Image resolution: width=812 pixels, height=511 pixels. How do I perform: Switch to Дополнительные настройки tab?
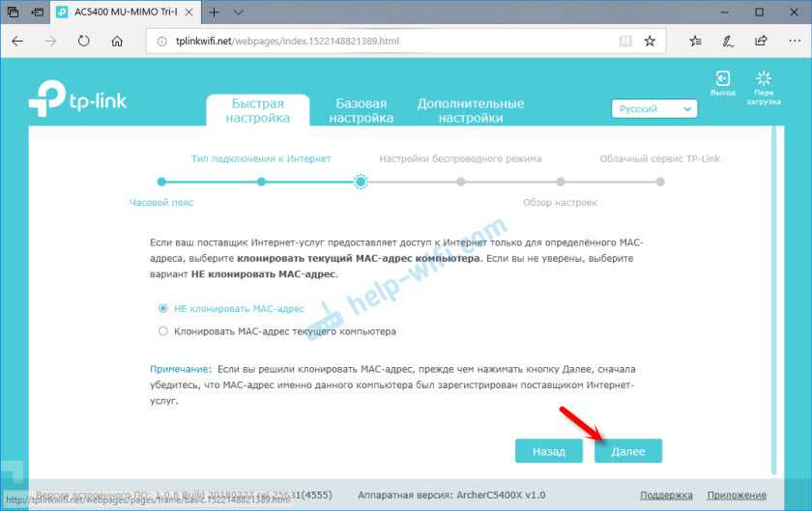coord(470,110)
